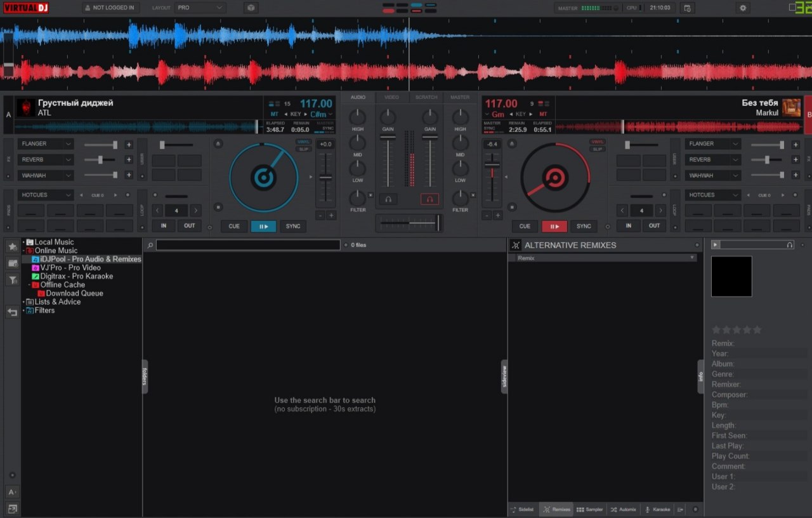Select the Download Queue folder
This screenshot has width=812, height=518.
pyautogui.click(x=70, y=293)
